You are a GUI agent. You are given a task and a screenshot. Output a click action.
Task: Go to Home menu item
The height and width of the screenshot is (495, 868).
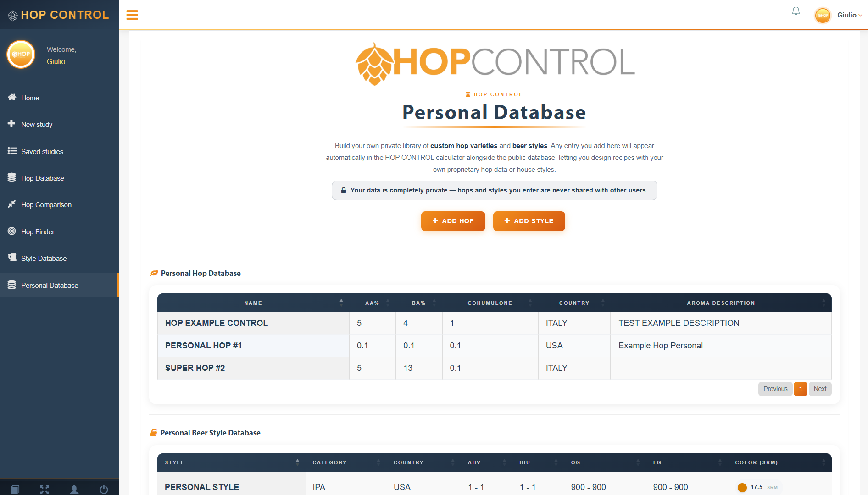tap(59, 98)
